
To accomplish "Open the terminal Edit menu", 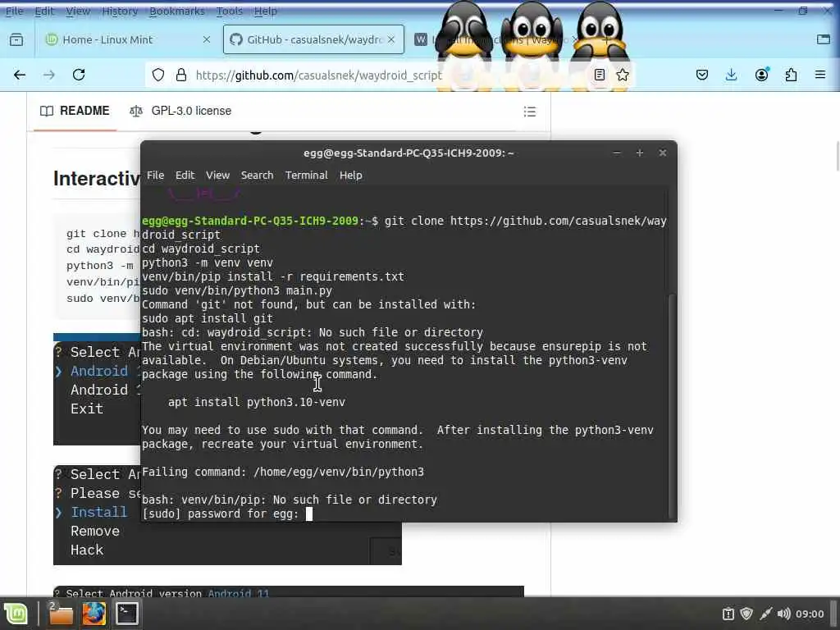I will tap(185, 176).
